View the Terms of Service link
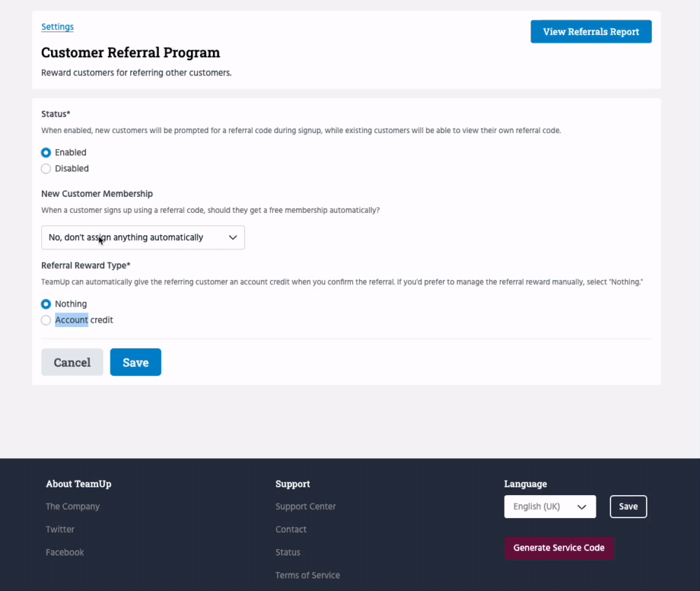The height and width of the screenshot is (591, 700). click(308, 576)
